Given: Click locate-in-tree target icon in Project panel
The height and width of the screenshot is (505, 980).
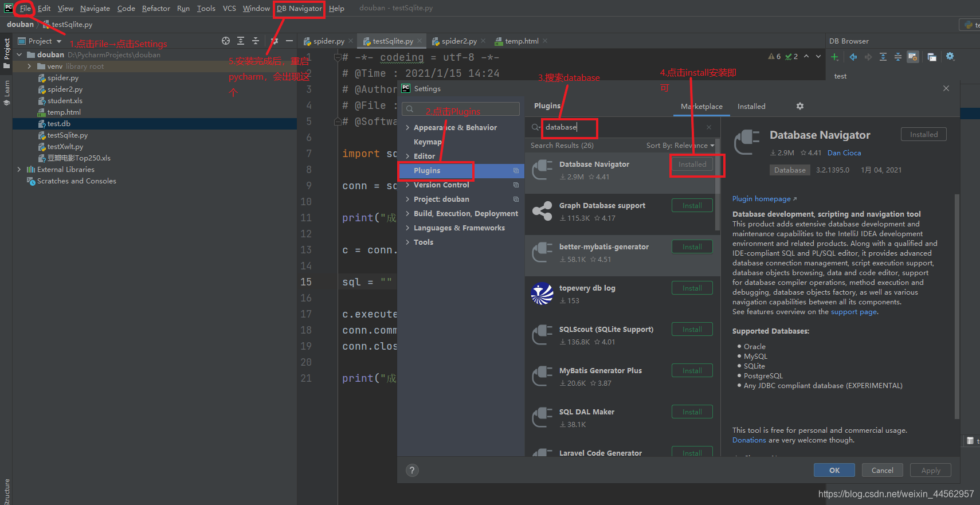Looking at the screenshot, I should tap(226, 41).
